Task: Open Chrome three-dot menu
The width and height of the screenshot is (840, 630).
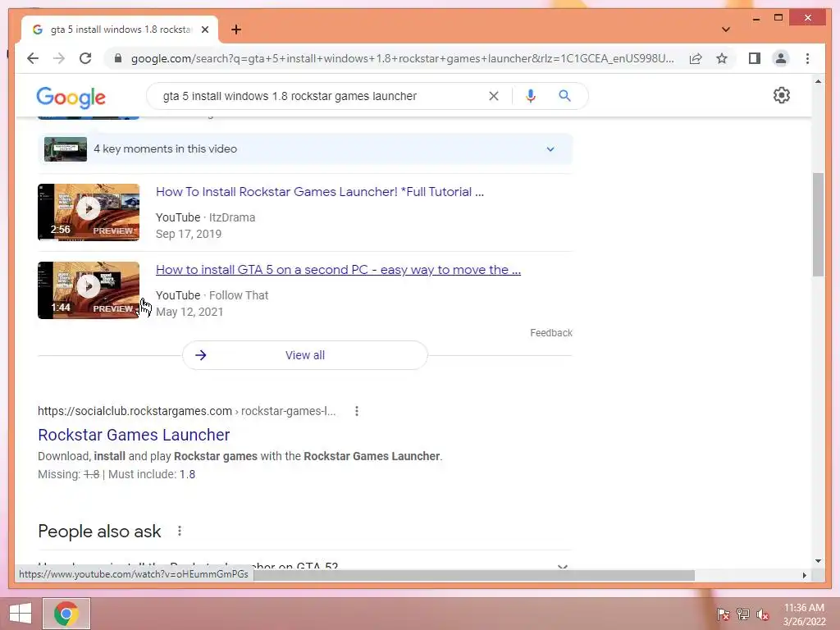Action: click(x=807, y=58)
